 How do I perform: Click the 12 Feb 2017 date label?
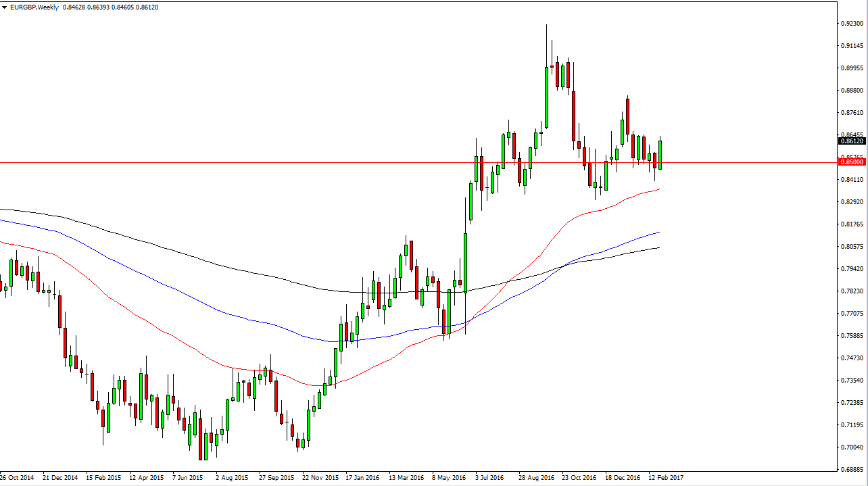click(665, 477)
